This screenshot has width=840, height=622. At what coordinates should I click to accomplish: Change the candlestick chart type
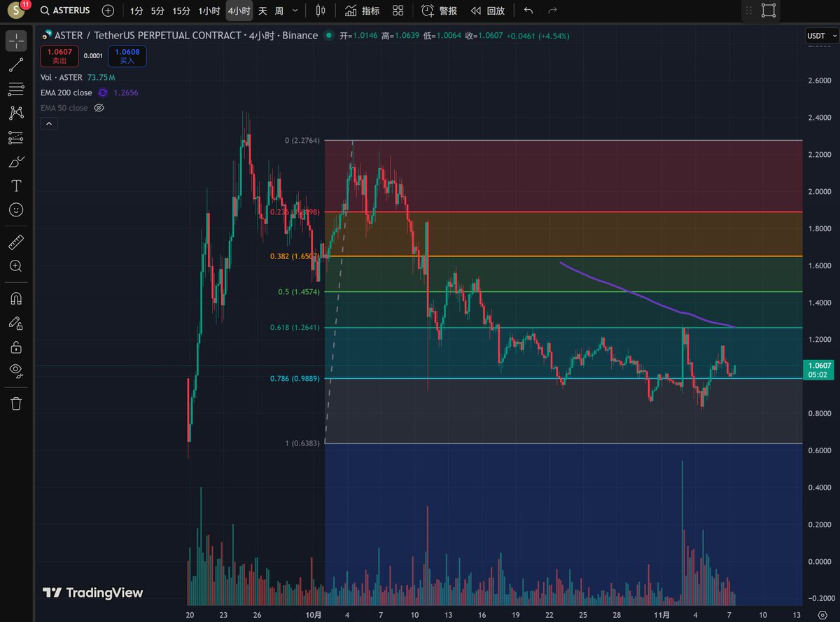click(x=321, y=11)
